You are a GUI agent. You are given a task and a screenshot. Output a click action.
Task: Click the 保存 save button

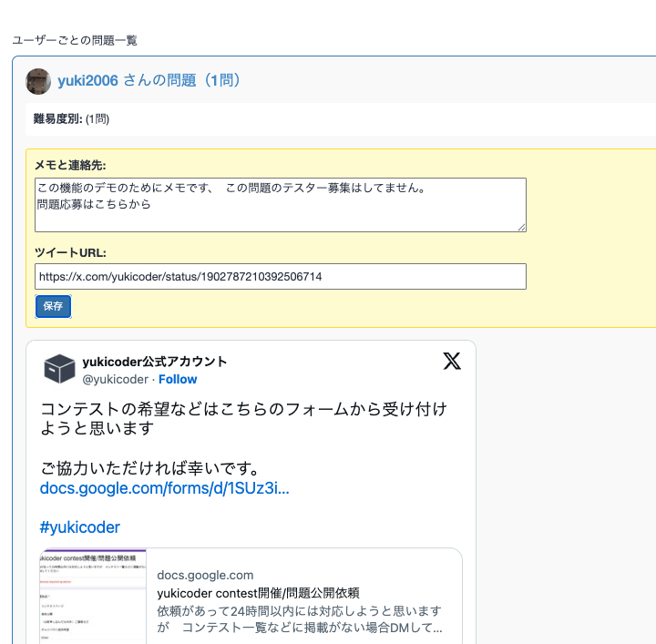pos(53,306)
